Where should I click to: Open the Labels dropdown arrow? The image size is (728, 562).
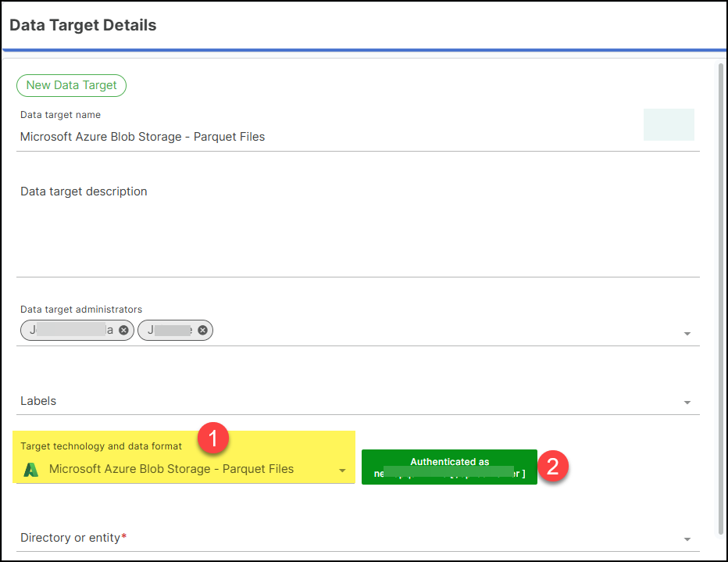(x=687, y=403)
